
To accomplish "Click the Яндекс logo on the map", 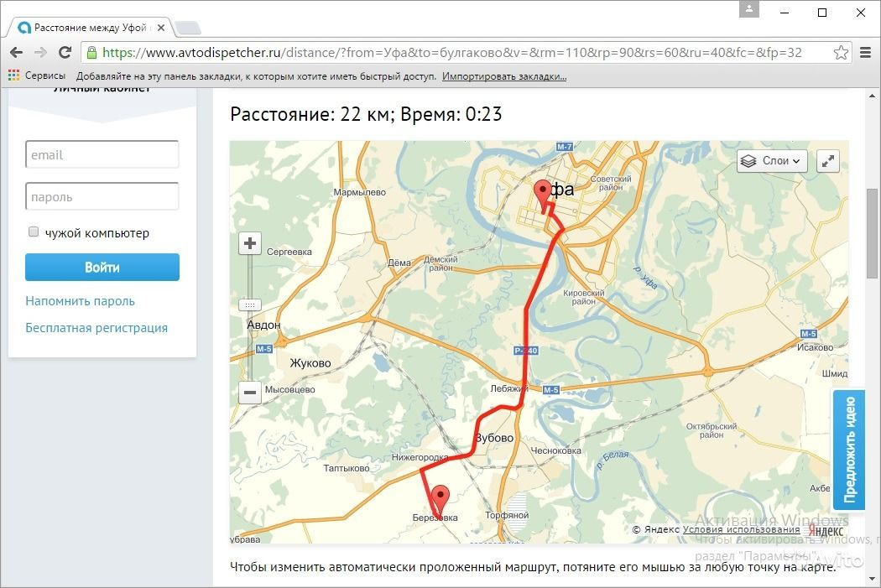I will pyautogui.click(x=826, y=530).
